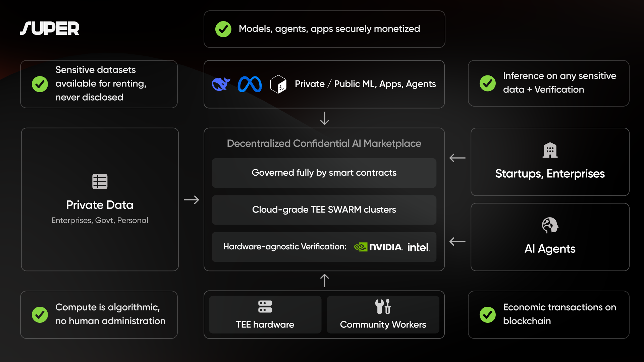The image size is (644, 362).
Task: Click the TEE hardware server icon
Action: click(265, 306)
